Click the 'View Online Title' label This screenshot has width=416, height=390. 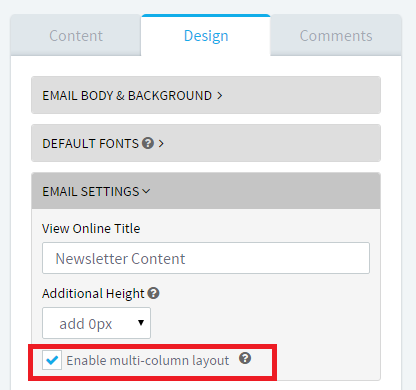coord(91,228)
